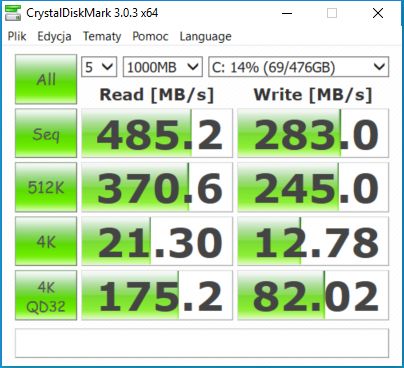Open the Edycja menu
The width and height of the screenshot is (404, 368).
coord(54,36)
